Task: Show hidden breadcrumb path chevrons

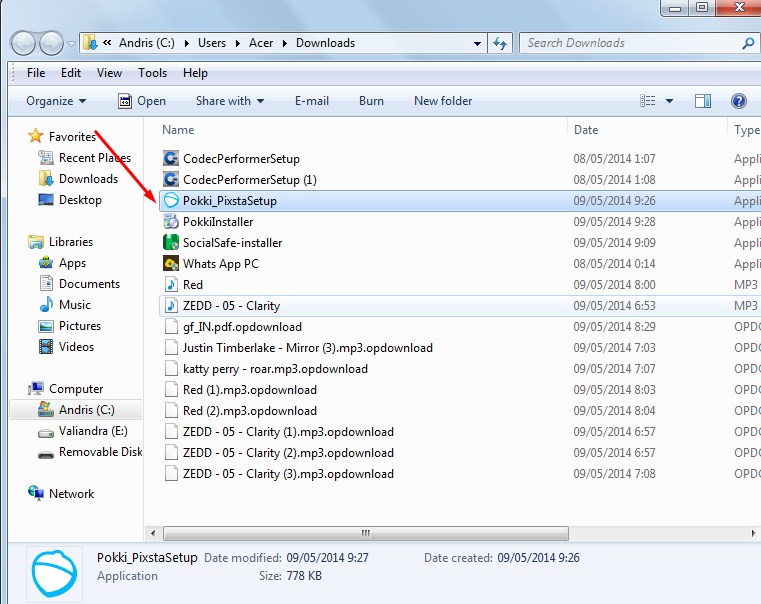Action: click(107, 43)
